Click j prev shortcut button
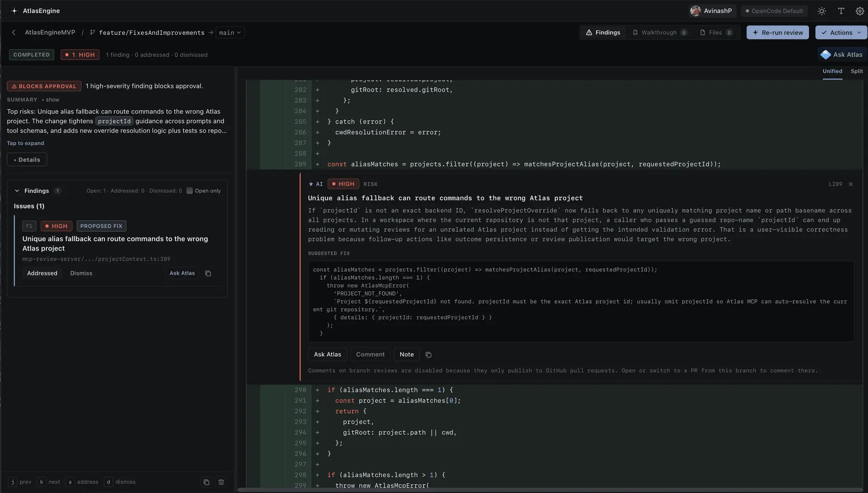Viewport: 868px width, 493px height. pyautogui.click(x=20, y=482)
